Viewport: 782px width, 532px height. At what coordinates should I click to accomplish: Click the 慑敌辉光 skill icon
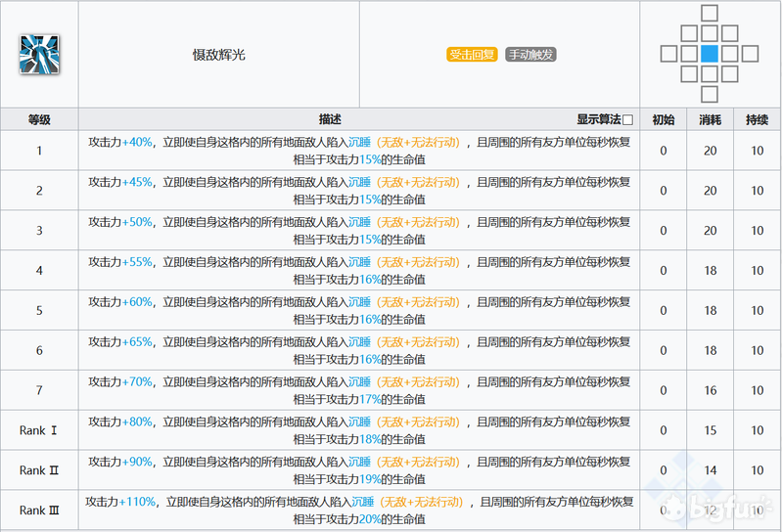click(39, 55)
